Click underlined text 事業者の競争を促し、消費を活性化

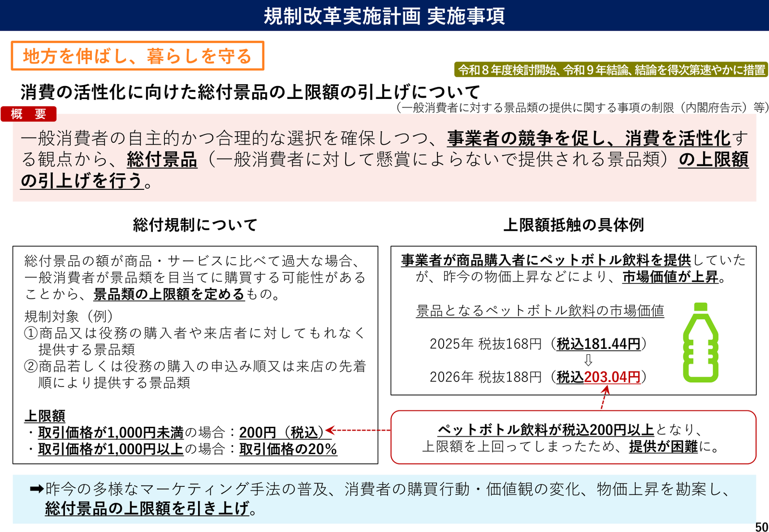pyautogui.click(x=589, y=138)
